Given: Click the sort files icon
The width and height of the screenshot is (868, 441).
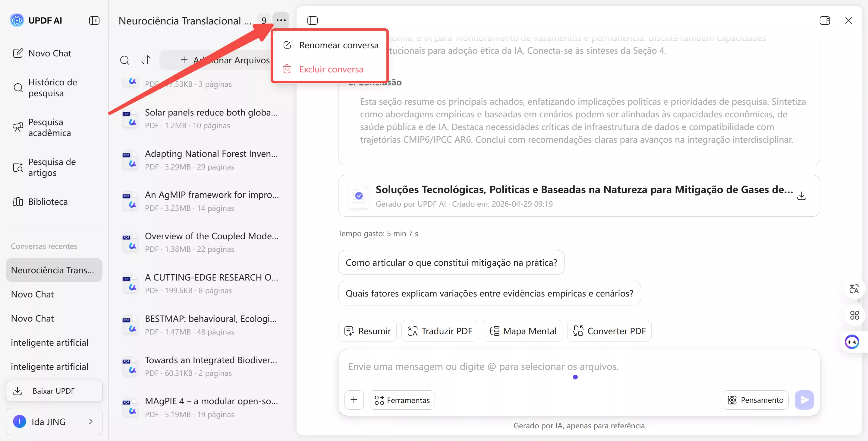Looking at the screenshot, I should (x=146, y=60).
